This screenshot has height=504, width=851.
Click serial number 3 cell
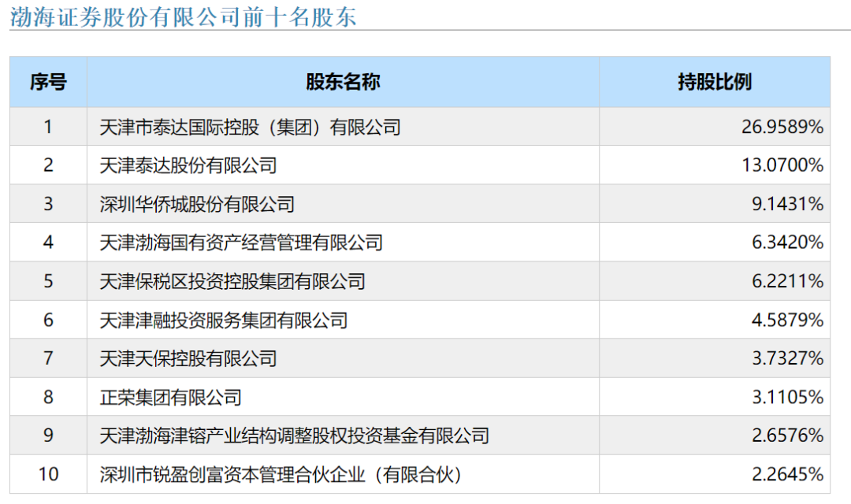(x=48, y=204)
